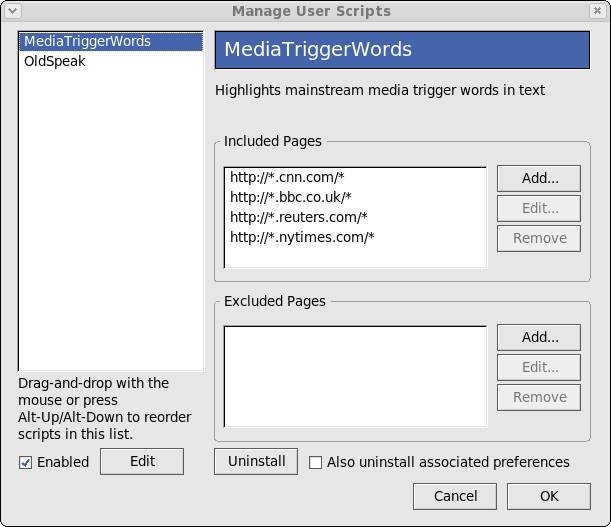Add a new included page
Viewport: 611px width, 527px height.
pyautogui.click(x=539, y=178)
